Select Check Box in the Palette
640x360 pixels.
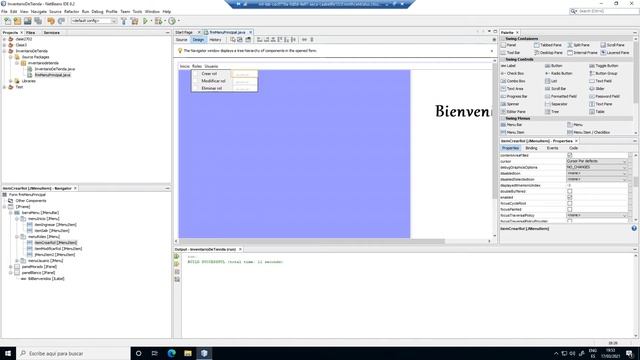click(x=512, y=73)
